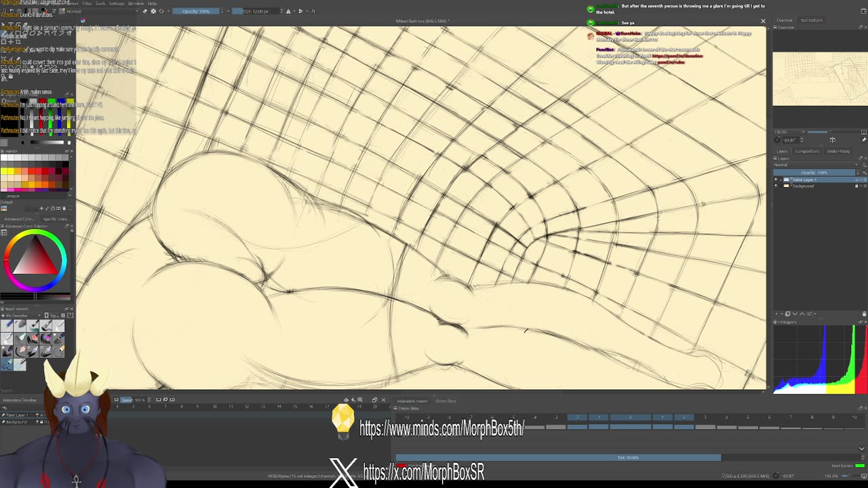Click the Histogram docker graph

[x=820, y=359]
